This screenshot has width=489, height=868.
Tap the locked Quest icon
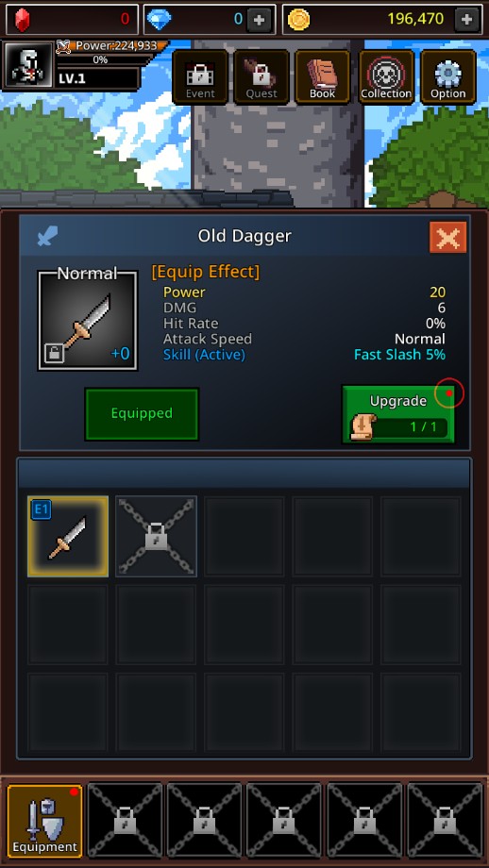click(x=261, y=77)
